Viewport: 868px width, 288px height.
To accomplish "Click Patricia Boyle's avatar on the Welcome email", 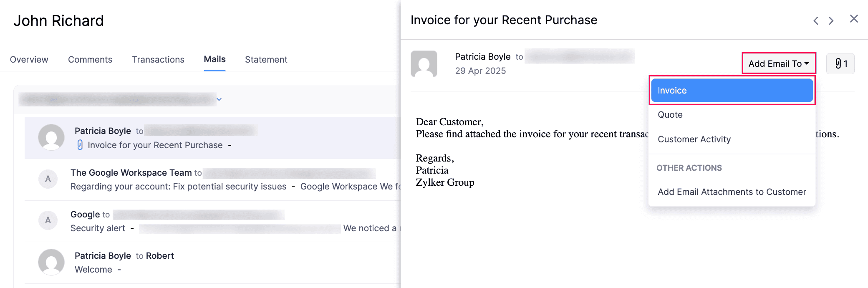I will 50,262.
